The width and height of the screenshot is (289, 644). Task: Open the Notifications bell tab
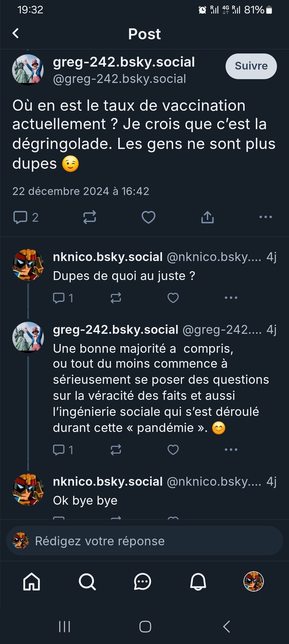tap(198, 581)
